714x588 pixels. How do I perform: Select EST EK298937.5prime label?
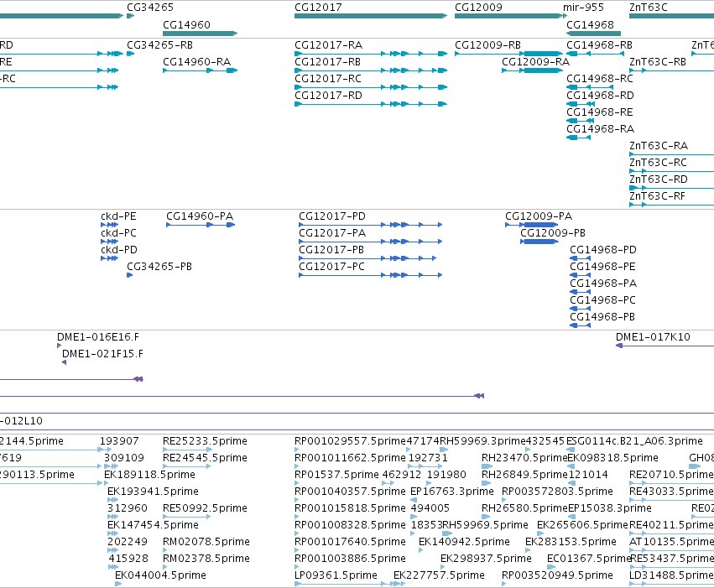click(486, 559)
